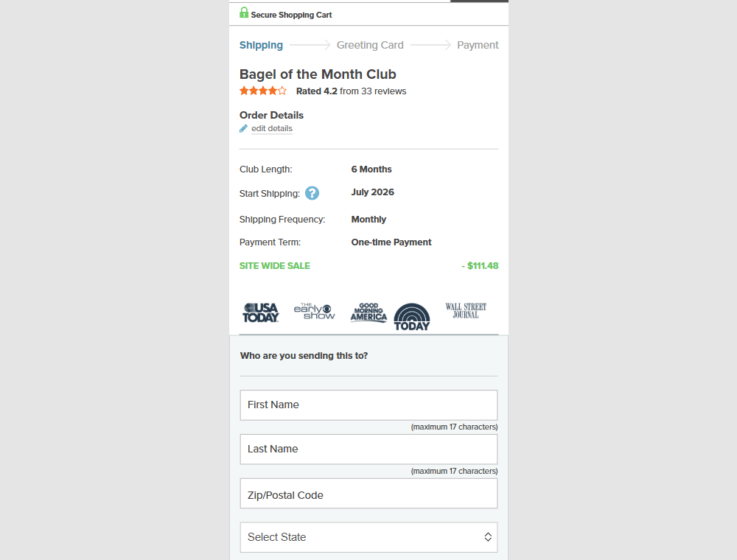
Task: Focus the First Name field
Action: [369, 405]
